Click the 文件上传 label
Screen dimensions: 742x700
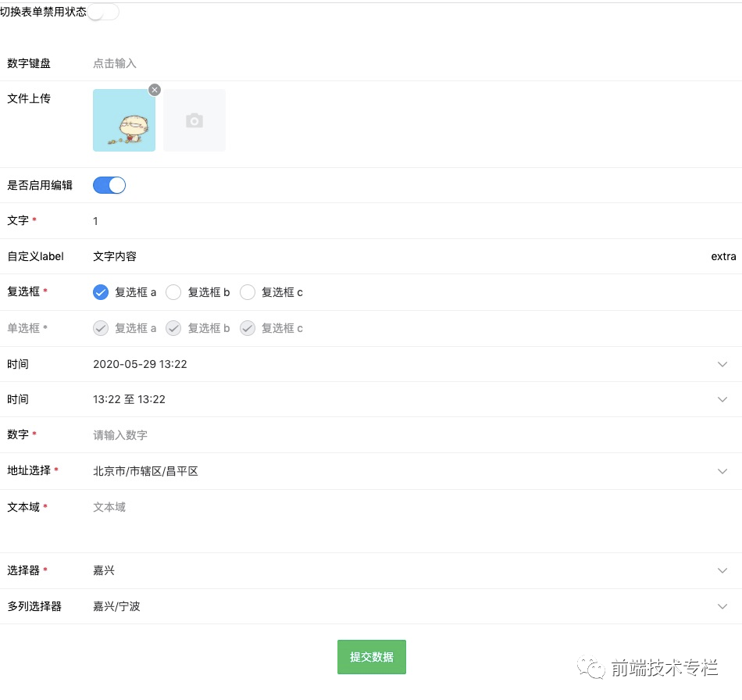click(29, 98)
